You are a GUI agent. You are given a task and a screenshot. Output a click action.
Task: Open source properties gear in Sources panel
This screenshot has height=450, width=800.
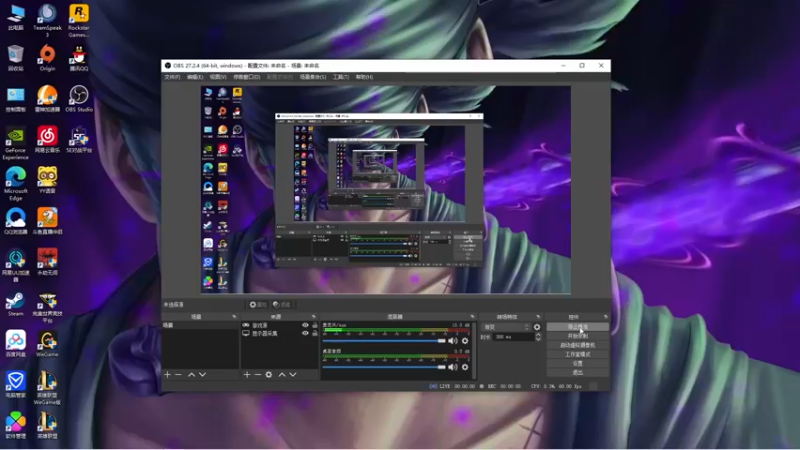269,374
